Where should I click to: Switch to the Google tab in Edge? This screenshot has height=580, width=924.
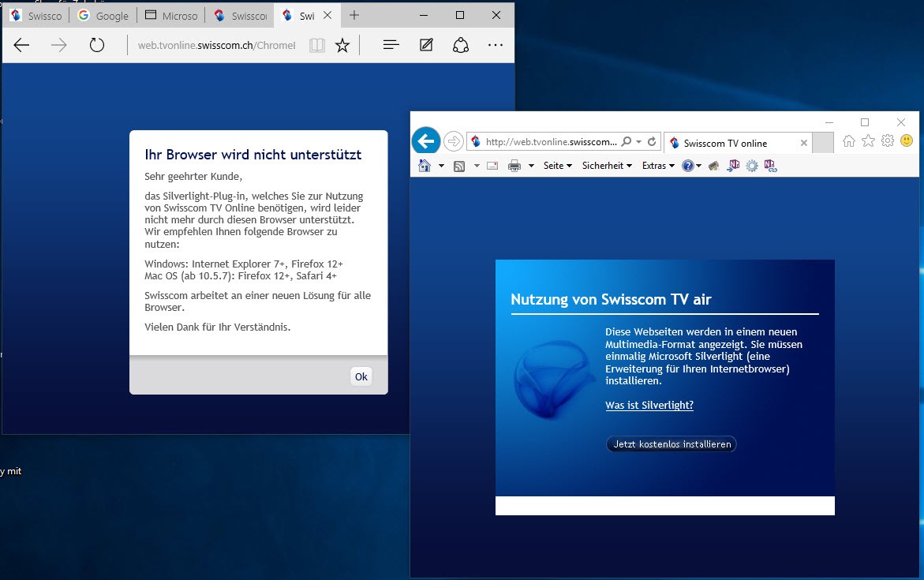104,16
